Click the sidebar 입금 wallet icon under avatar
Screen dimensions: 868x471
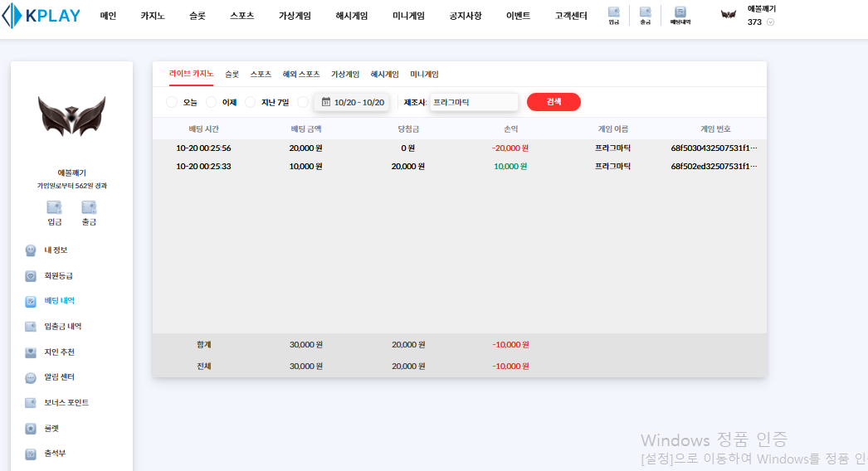pos(55,211)
